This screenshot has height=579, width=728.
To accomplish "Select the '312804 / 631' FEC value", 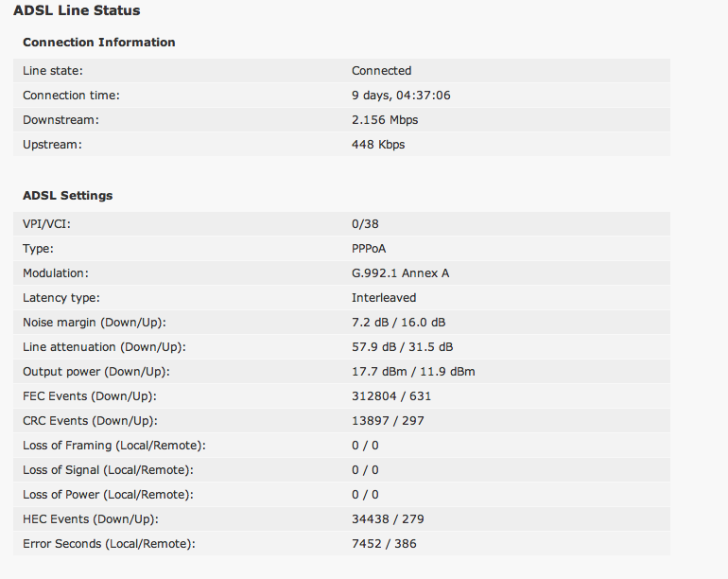I will [391, 396].
